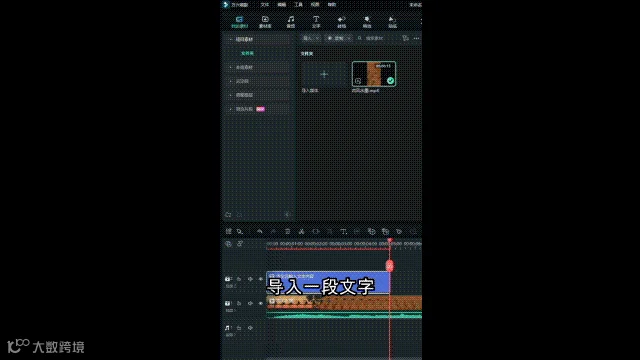Click the timeline layout grid icon
640x360 pixels.
coord(229,231)
